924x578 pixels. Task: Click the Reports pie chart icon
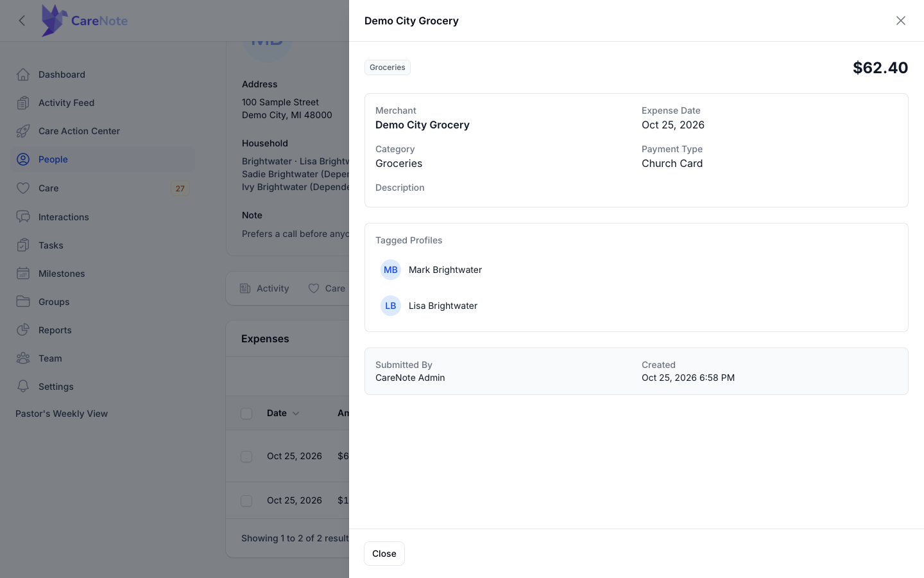[x=23, y=330]
